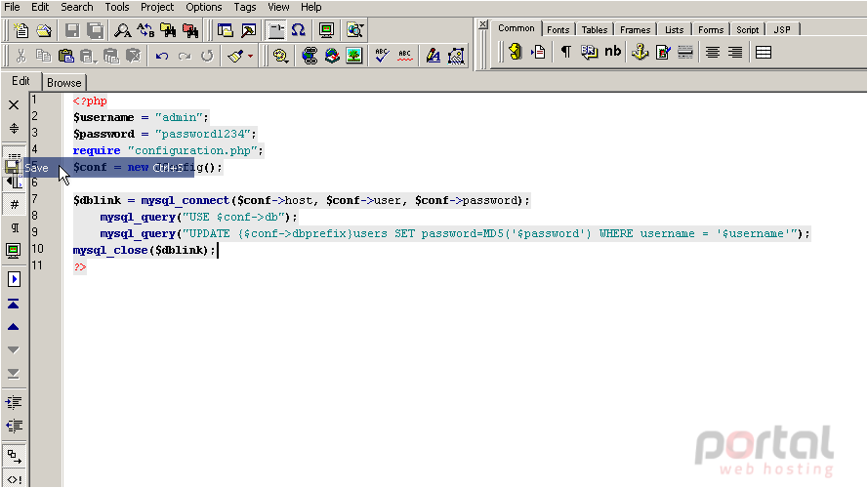Toggle the line numbers hash icon
The image size is (868, 488).
coord(14,205)
